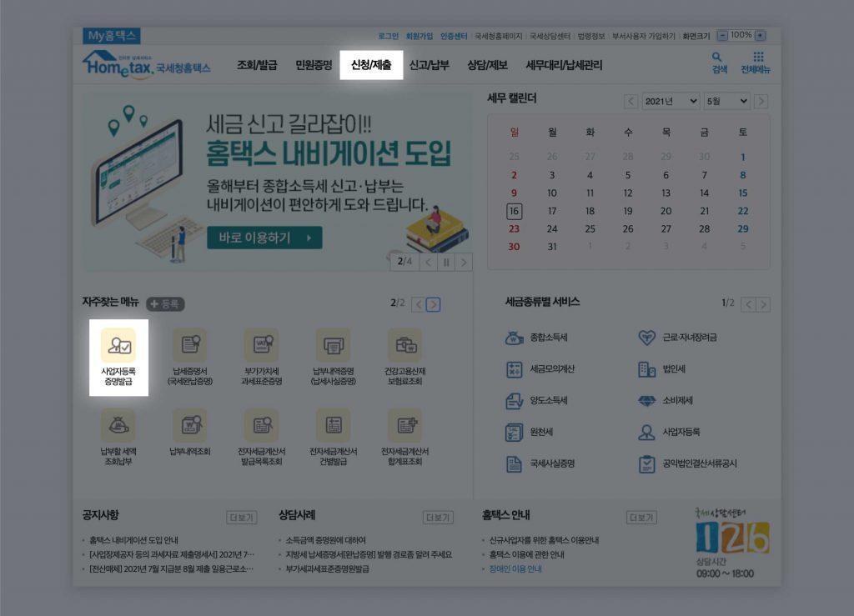Select 양도소득세 service
Screen dimensions: 854x616
[536, 400]
